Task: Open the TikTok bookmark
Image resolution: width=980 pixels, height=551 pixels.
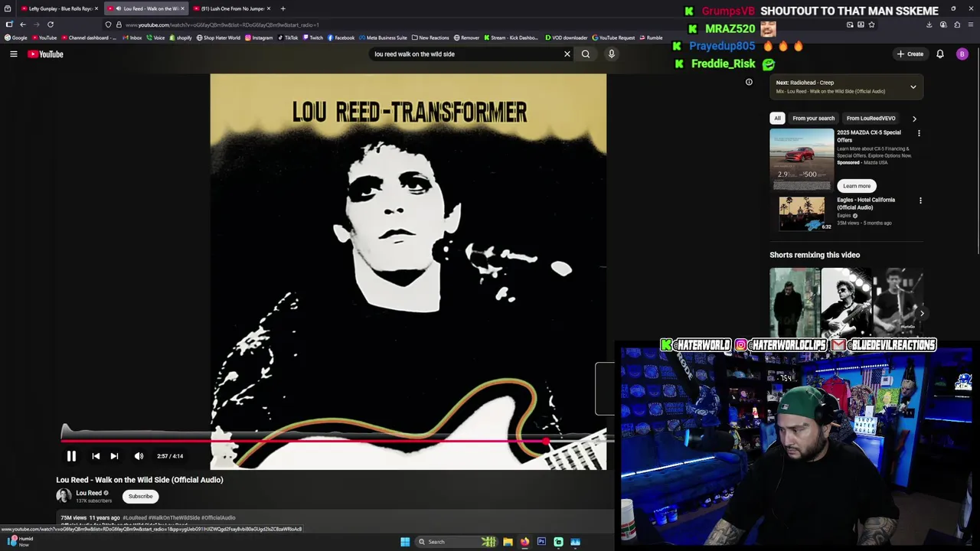Action: point(288,37)
